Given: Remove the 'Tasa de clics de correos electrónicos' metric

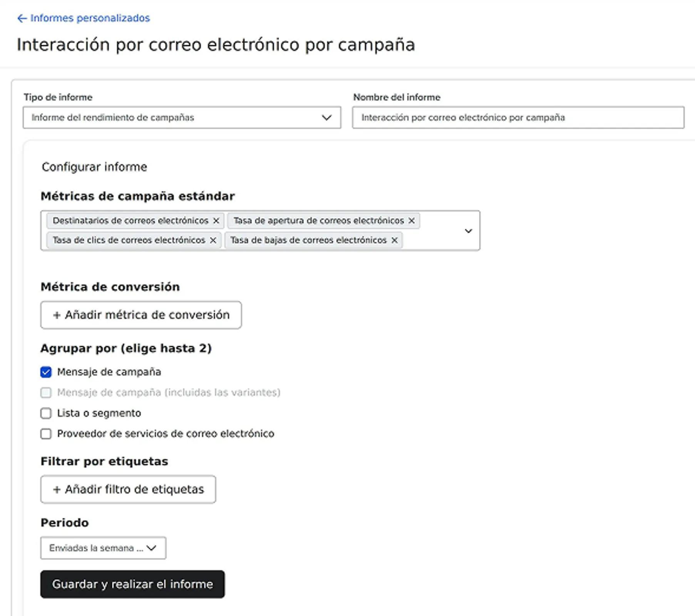Looking at the screenshot, I should (213, 240).
